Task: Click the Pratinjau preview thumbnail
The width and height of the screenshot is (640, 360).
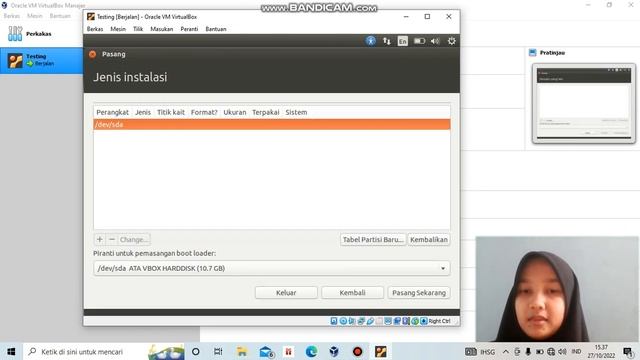Action: pyautogui.click(x=584, y=104)
